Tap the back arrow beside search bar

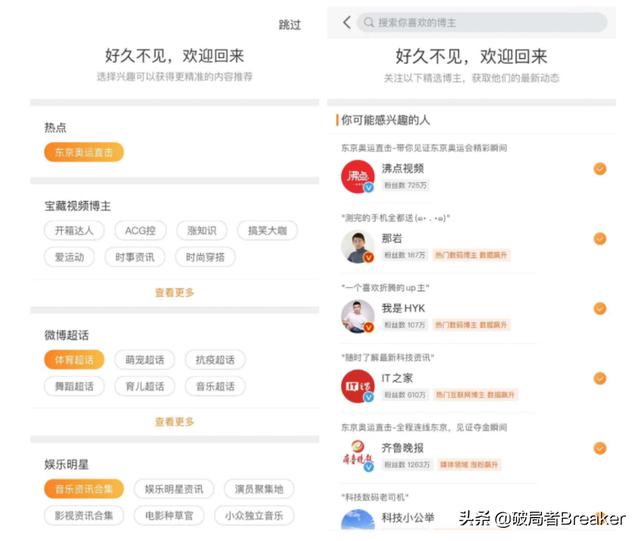(347, 22)
